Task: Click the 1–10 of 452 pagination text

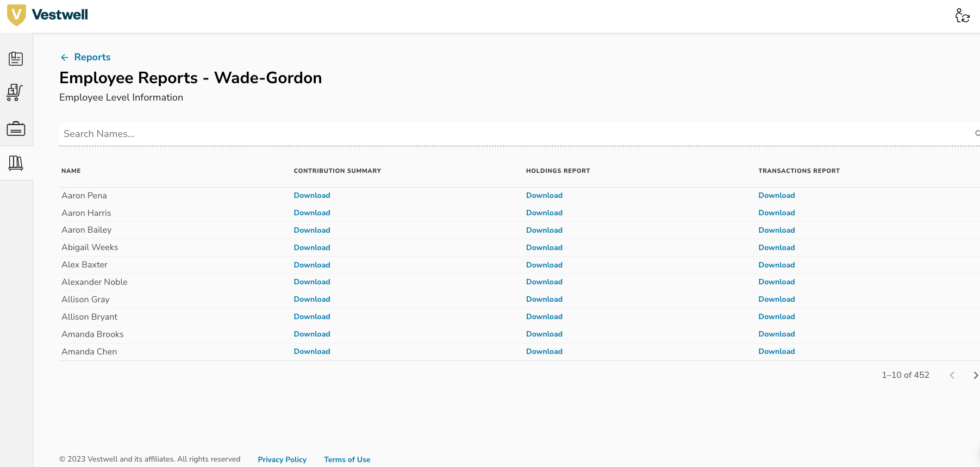Action: coord(906,375)
